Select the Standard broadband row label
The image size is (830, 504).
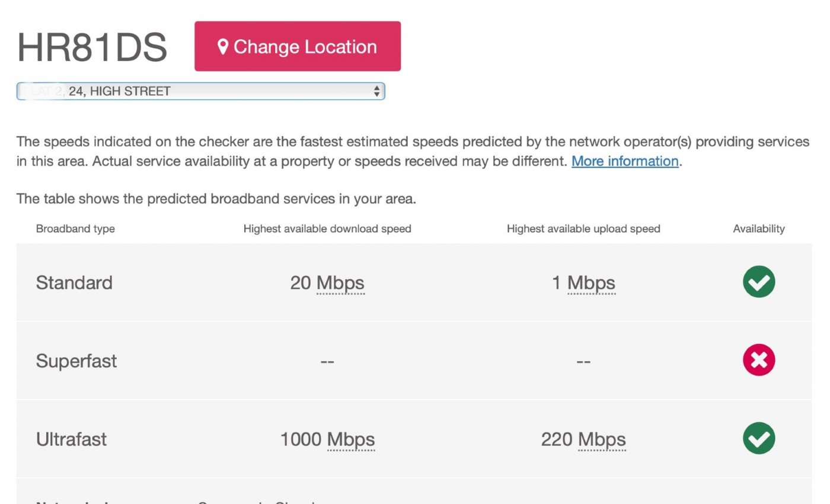tap(74, 283)
